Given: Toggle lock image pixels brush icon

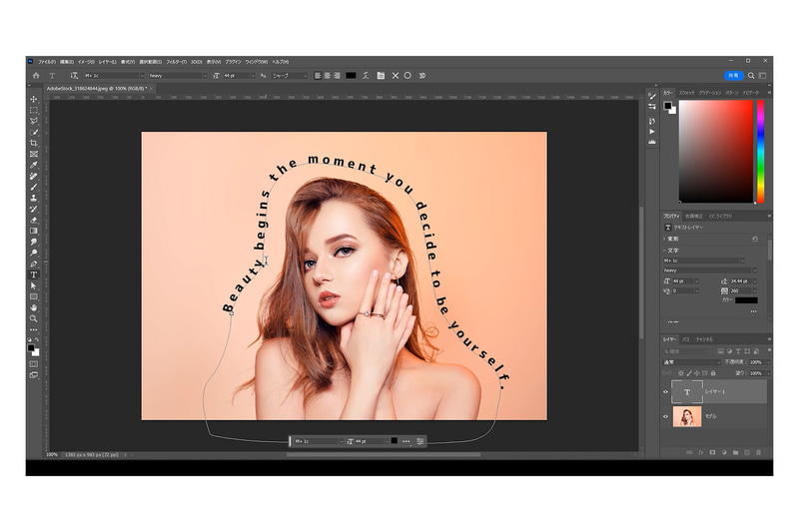Looking at the screenshot, I should coord(688,373).
